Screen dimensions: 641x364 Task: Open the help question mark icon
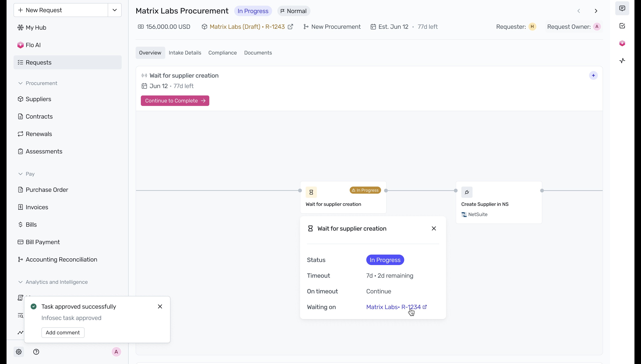(x=36, y=352)
